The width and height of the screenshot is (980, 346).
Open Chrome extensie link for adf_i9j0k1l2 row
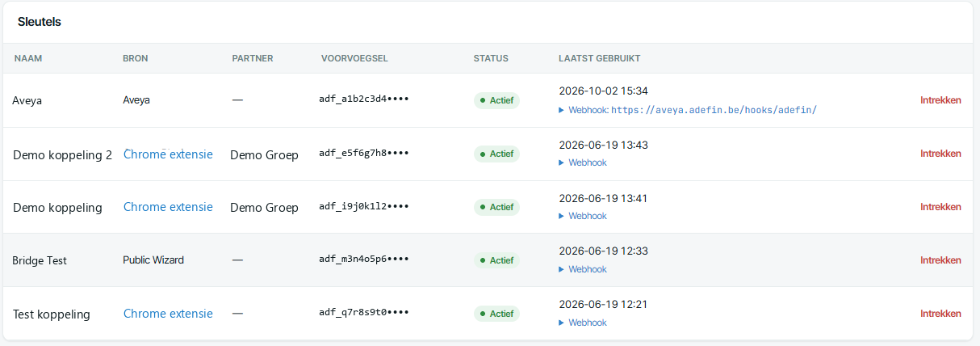[168, 207]
